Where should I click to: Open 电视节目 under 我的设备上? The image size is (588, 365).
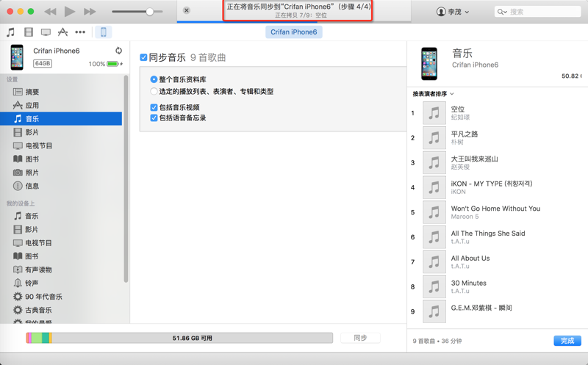coord(61,243)
